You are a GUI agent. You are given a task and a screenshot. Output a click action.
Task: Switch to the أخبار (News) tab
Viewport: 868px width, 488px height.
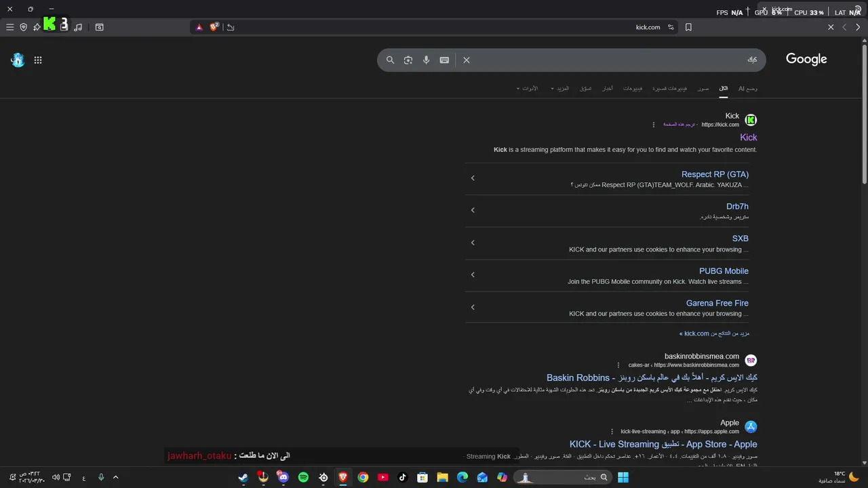click(608, 88)
